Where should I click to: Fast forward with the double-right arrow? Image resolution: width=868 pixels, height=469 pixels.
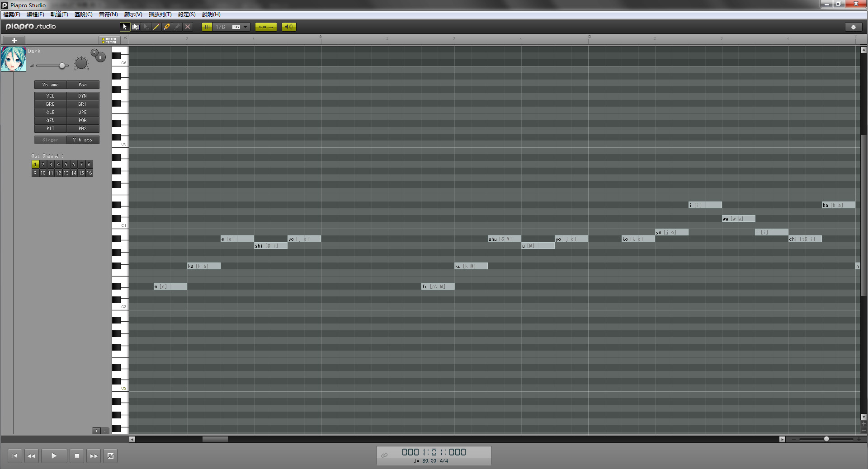[94, 456]
